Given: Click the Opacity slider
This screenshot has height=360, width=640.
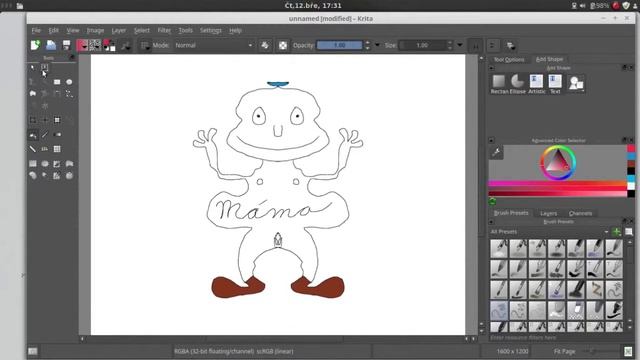Looking at the screenshot, I should (340, 45).
